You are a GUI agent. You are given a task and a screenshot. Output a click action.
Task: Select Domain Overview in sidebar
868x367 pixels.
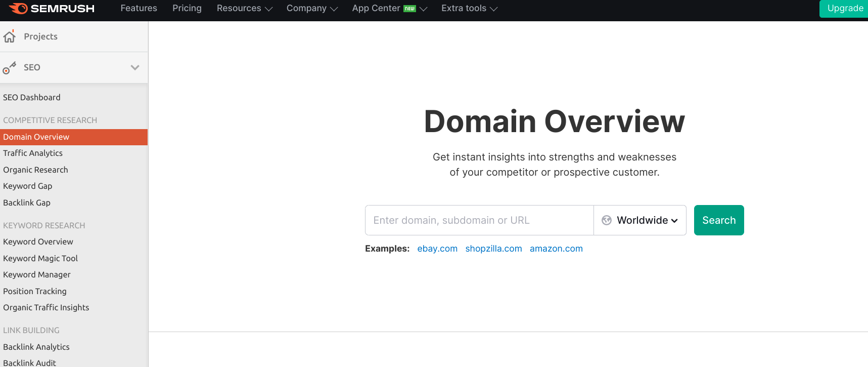(74, 137)
